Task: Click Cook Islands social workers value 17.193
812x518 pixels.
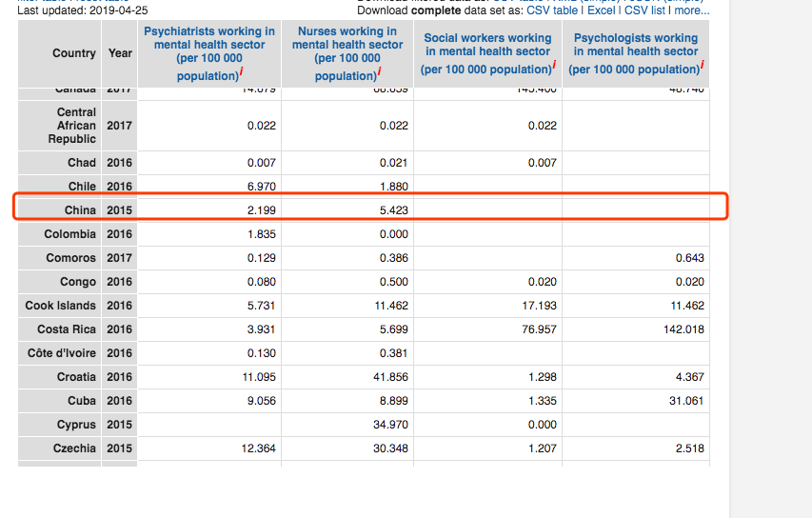Action: [x=536, y=306]
